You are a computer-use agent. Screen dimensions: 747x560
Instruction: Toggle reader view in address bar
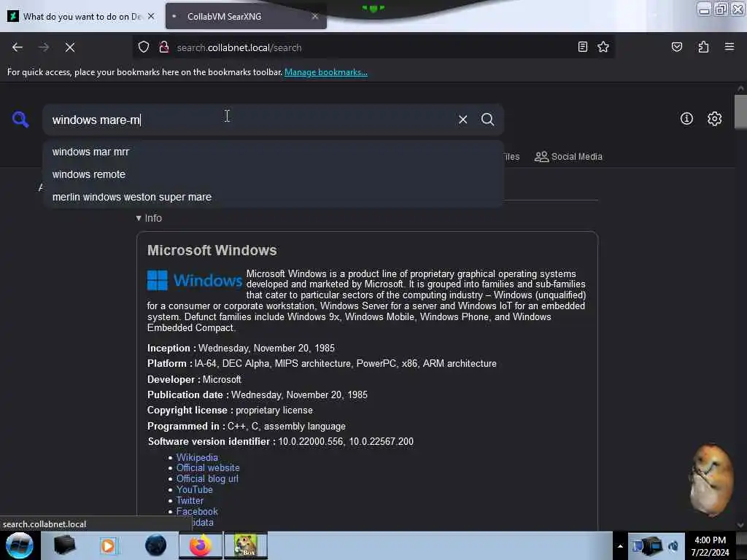point(582,47)
